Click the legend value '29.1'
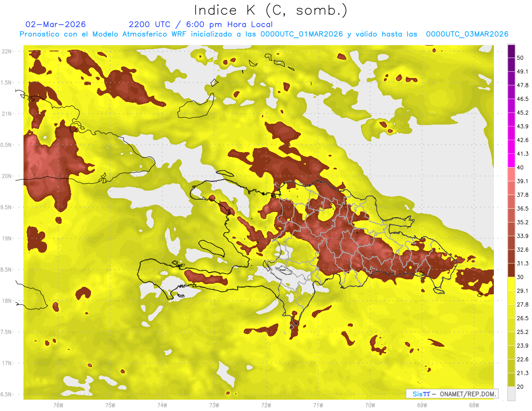 [523, 291]
